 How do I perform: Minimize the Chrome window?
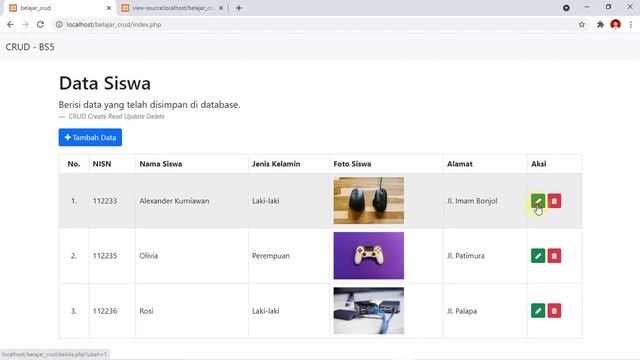587,7
